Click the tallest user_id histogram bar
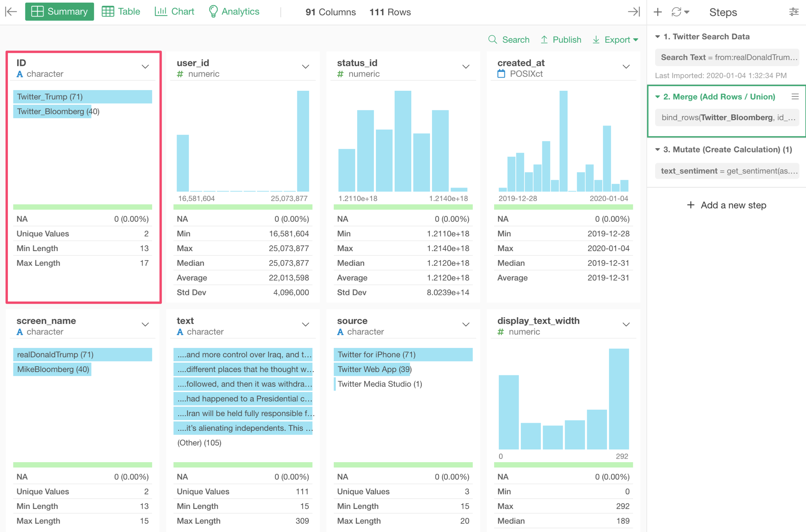 point(303,141)
